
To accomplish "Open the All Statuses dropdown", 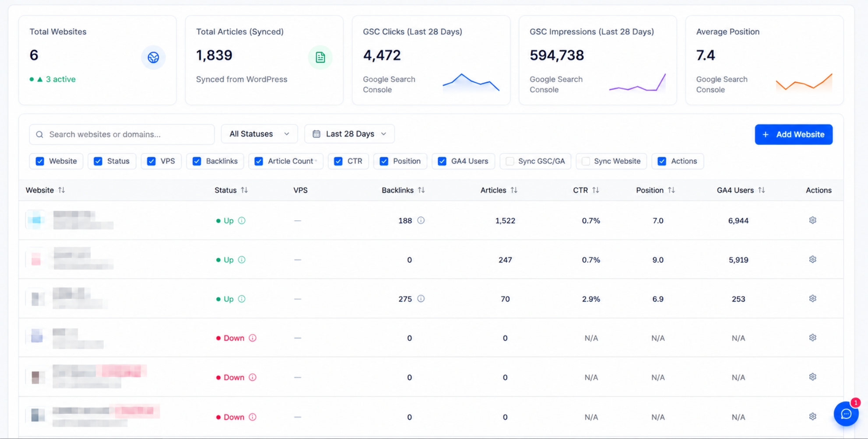I will [259, 134].
